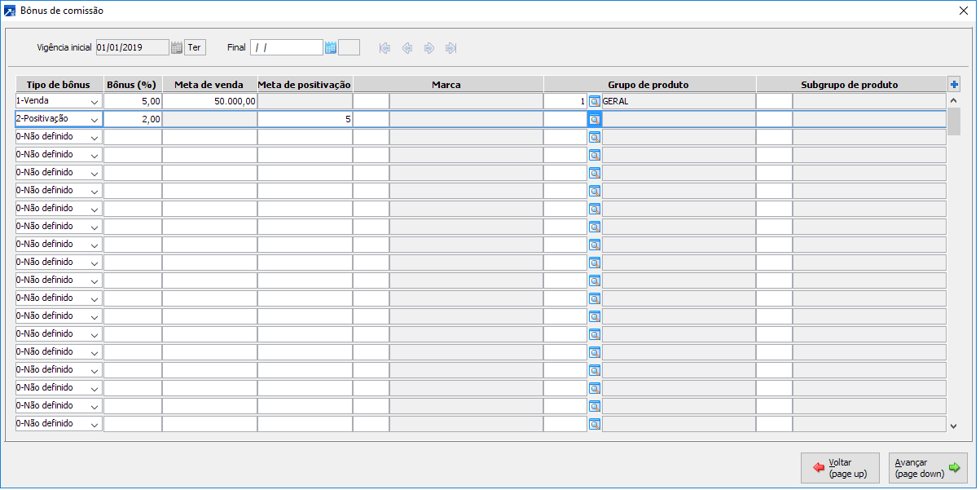Screen dimensions: 980x490
Task: Click the Avançar (page down) button
Action: pyautogui.click(x=928, y=468)
